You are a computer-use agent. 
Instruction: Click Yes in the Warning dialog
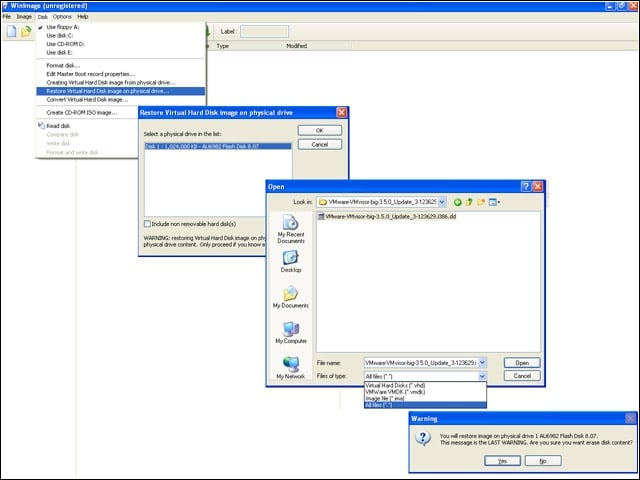click(502, 461)
